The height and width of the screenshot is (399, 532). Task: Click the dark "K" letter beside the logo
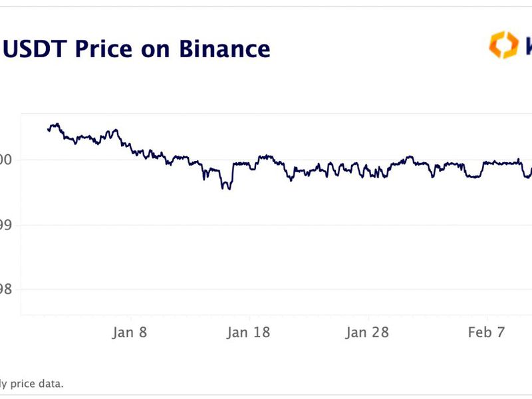pyautogui.click(x=527, y=45)
